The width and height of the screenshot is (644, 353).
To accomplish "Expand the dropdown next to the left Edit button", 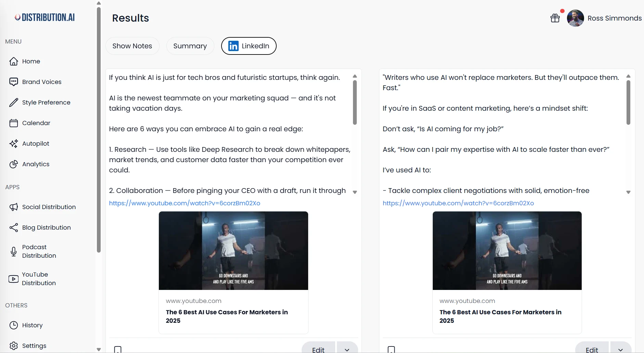I will coord(347,349).
